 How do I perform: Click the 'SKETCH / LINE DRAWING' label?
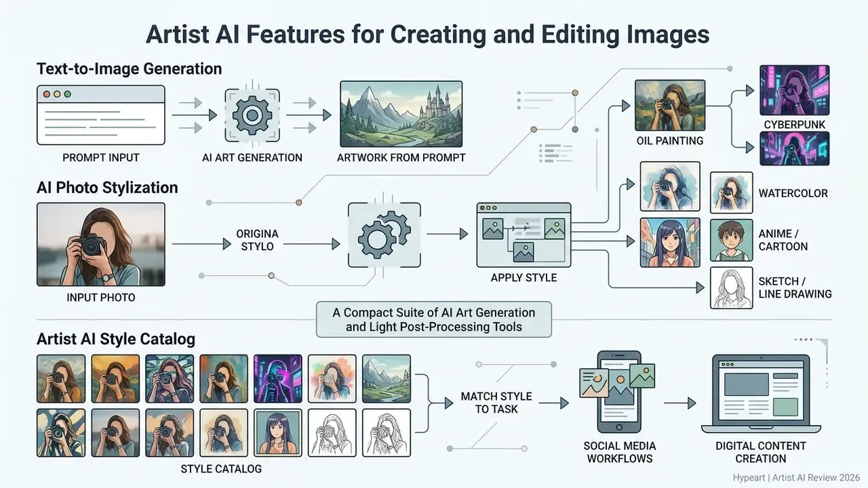[795, 287]
